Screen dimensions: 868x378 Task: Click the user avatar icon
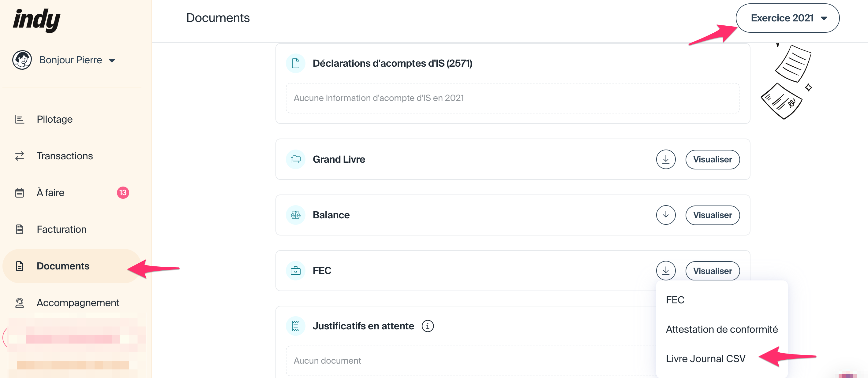coord(22,60)
